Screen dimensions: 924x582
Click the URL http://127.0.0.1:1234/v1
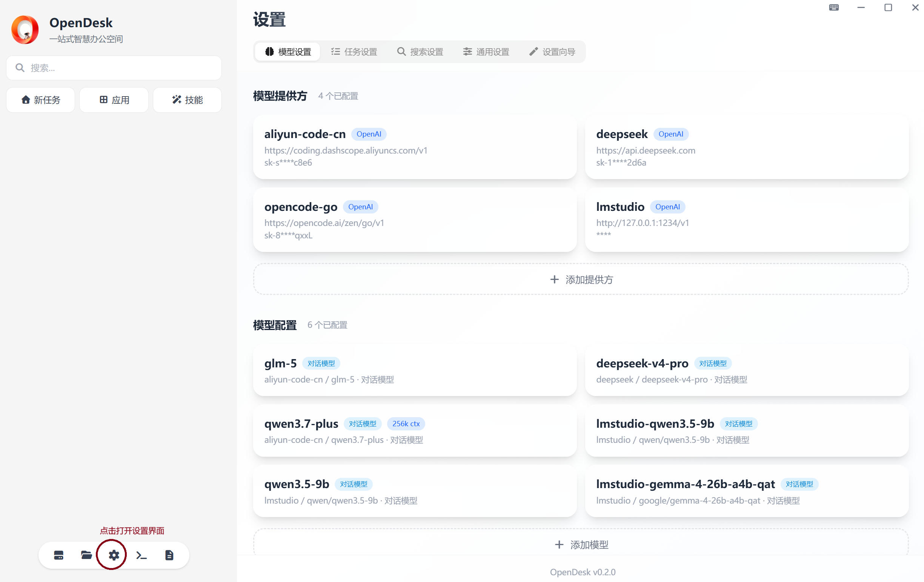643,223
